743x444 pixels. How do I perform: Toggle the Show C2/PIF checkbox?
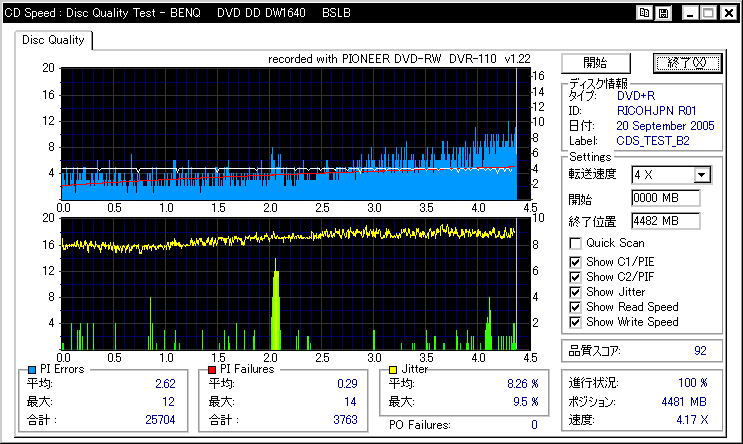coord(575,277)
